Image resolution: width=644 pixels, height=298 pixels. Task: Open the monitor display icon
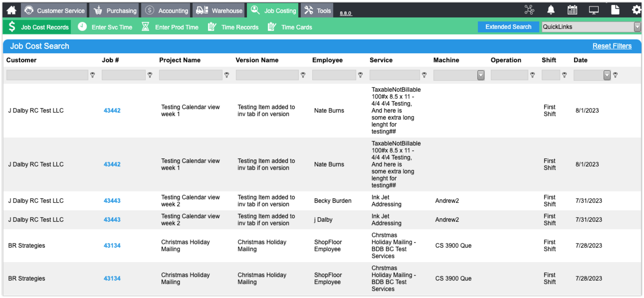coord(594,10)
